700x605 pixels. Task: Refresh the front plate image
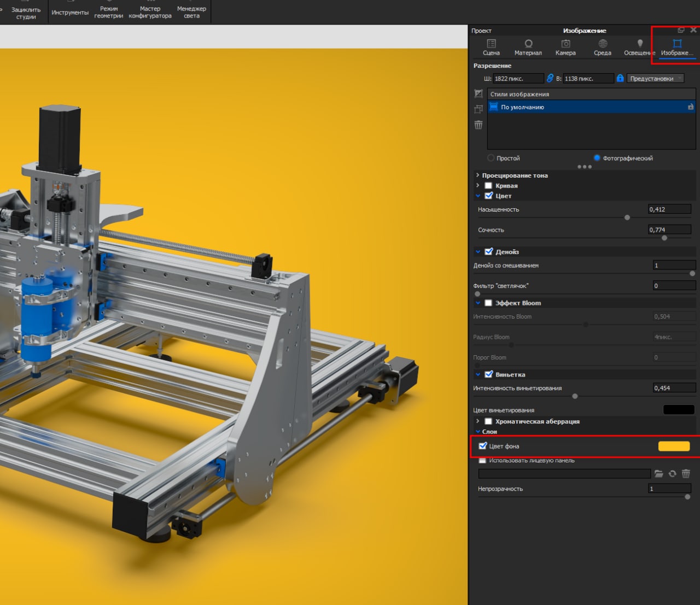(x=672, y=474)
